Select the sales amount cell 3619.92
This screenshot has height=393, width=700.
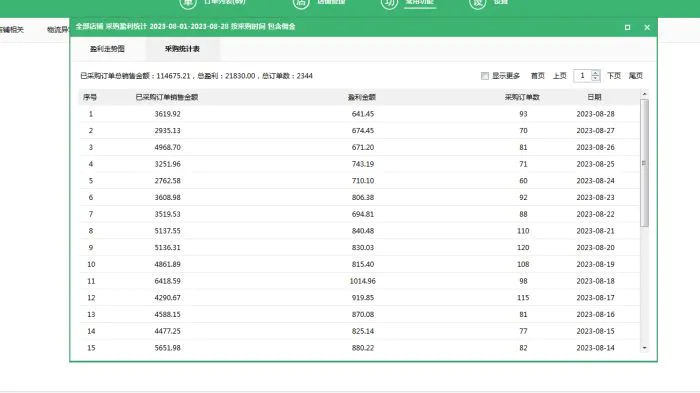[167, 114]
